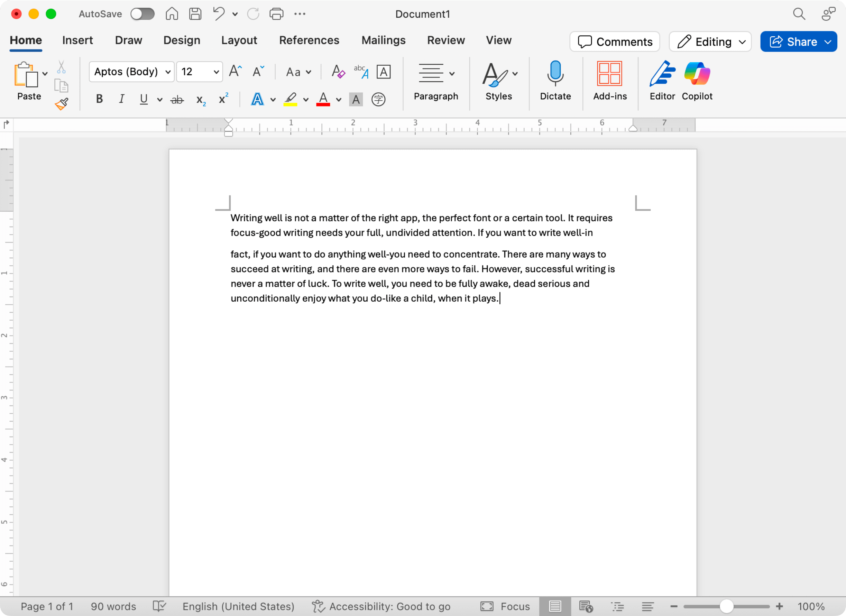846x616 pixels.
Task: Toggle bold formatting
Action: coord(99,99)
